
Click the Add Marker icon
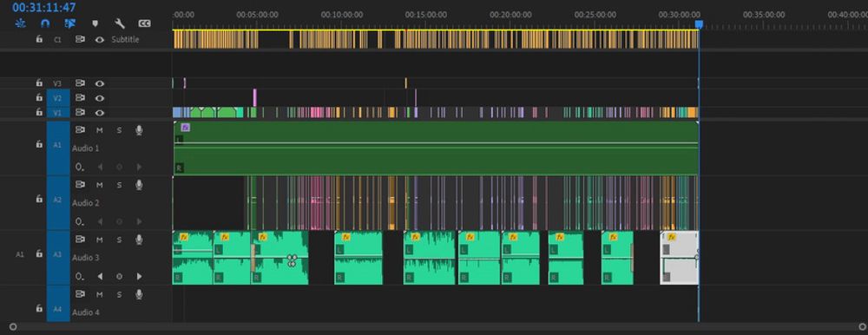(x=95, y=23)
